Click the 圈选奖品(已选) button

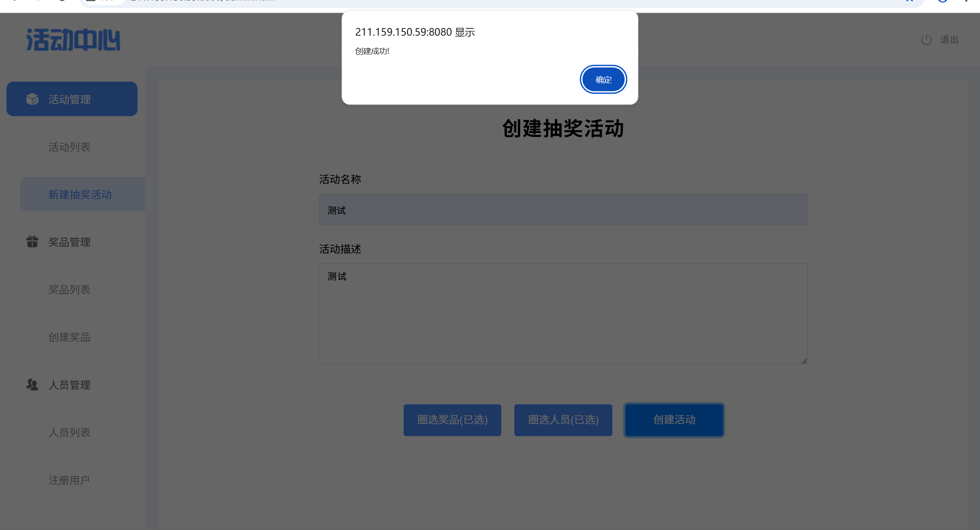452,420
